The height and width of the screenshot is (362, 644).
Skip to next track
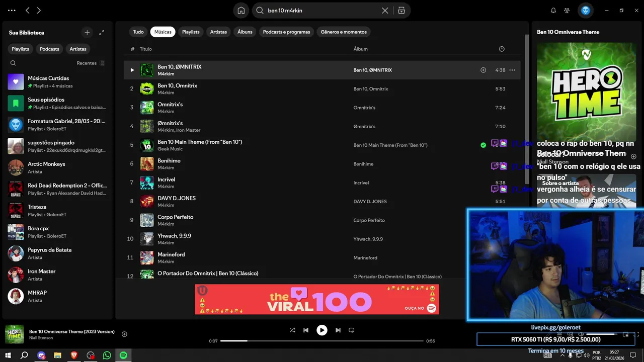pos(338,330)
